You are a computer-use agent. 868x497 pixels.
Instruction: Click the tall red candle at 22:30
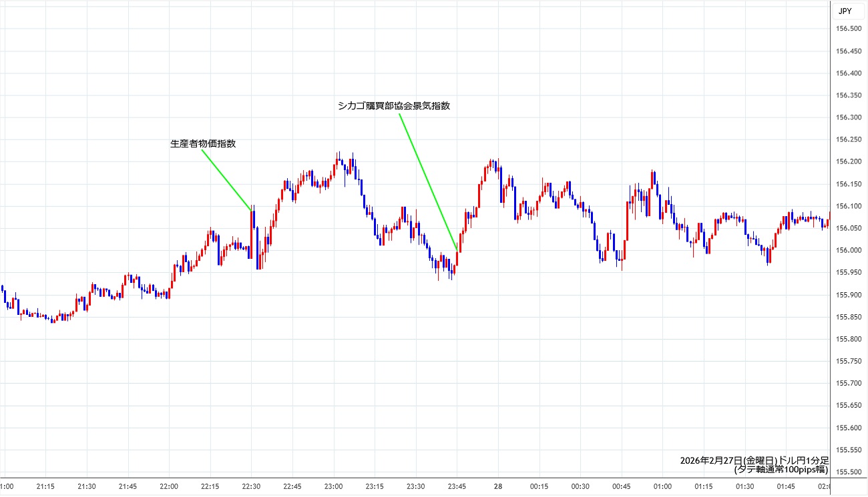click(252, 233)
